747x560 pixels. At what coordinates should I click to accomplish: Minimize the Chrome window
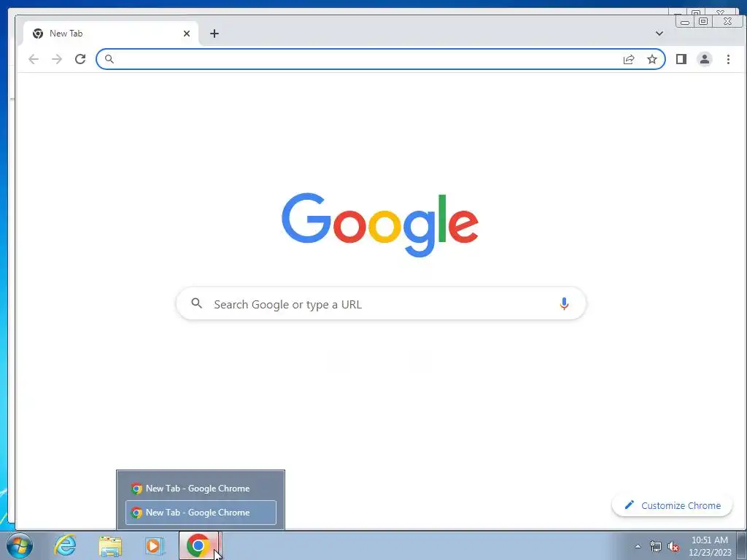click(x=685, y=21)
